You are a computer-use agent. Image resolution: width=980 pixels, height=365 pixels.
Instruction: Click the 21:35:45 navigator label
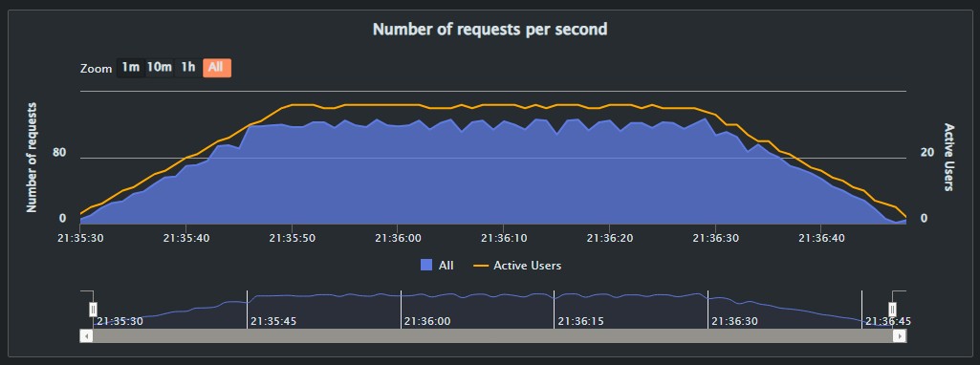273,321
